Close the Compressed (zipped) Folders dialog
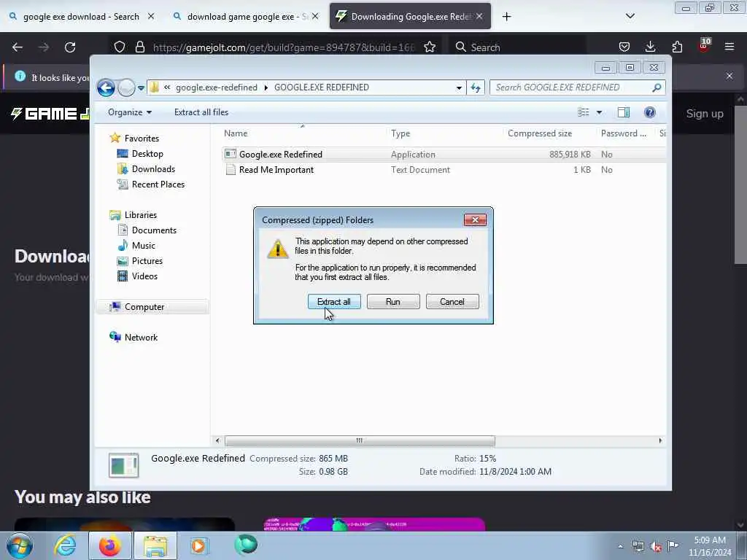This screenshot has width=747, height=560. tap(475, 219)
